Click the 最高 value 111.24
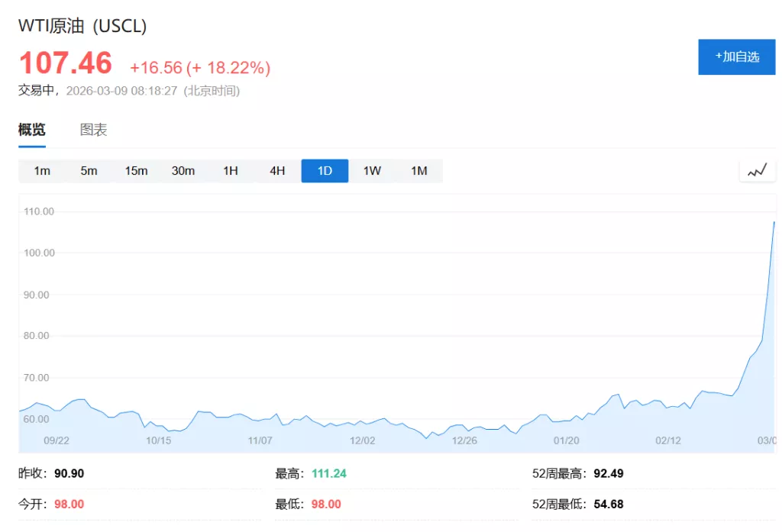The height and width of the screenshot is (532, 782). click(328, 473)
